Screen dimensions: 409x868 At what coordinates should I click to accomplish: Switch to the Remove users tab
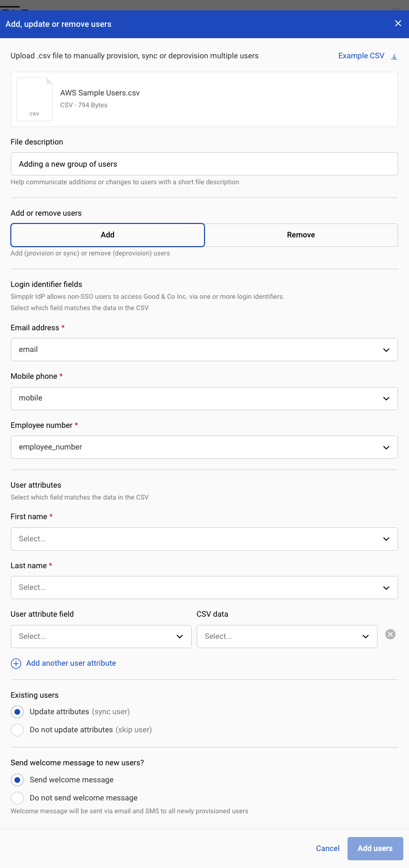[x=301, y=235]
